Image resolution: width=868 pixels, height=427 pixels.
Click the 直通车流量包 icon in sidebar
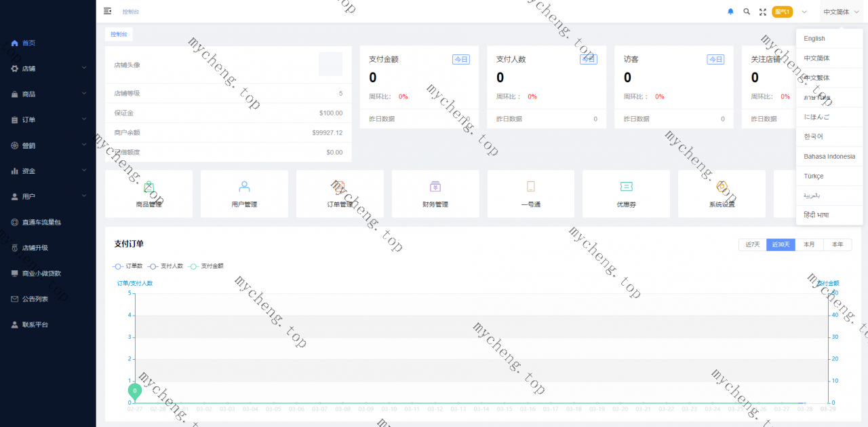point(15,222)
